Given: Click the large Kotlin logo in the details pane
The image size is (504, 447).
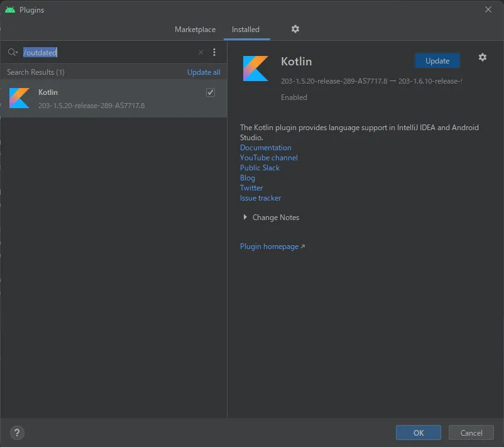Looking at the screenshot, I should (256, 69).
